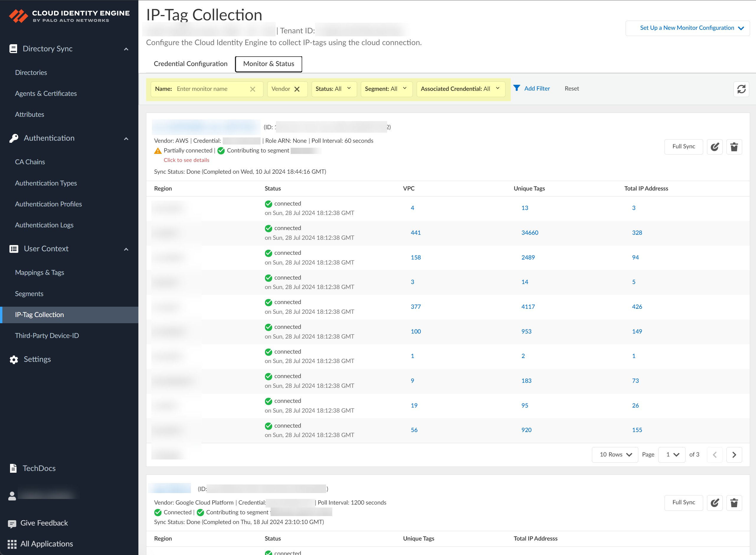Viewport: 756px width, 555px height.
Task: Clear the monitor name filter X
Action: [x=253, y=89]
